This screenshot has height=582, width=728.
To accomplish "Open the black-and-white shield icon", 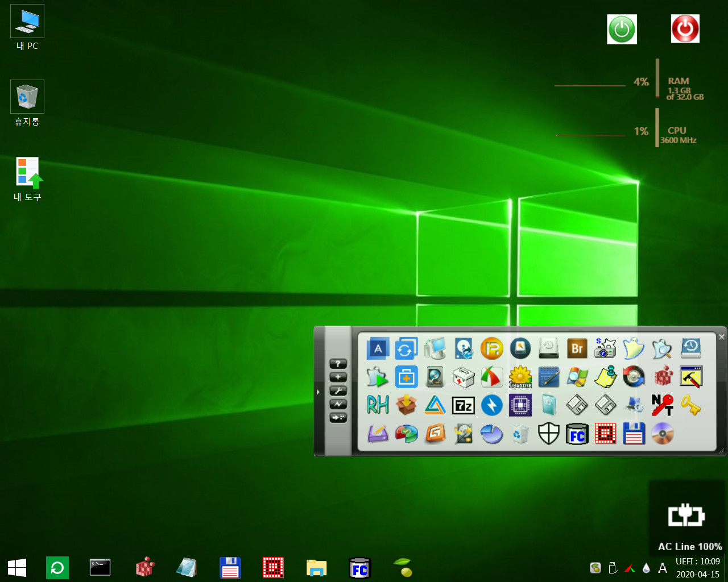I will click(x=548, y=434).
